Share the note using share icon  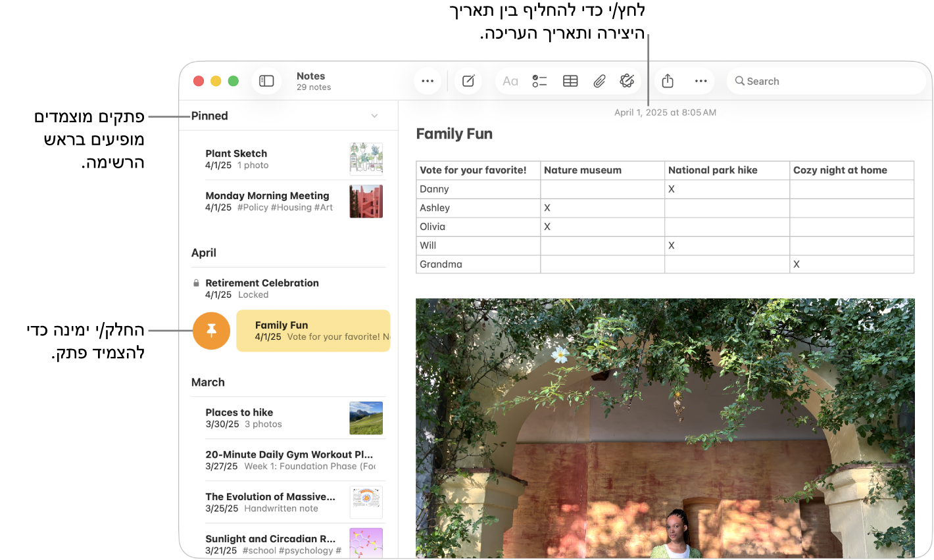(668, 81)
